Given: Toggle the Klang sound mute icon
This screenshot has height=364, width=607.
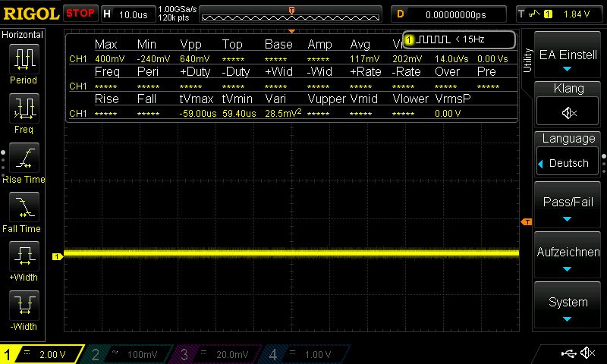Looking at the screenshot, I should [568, 112].
